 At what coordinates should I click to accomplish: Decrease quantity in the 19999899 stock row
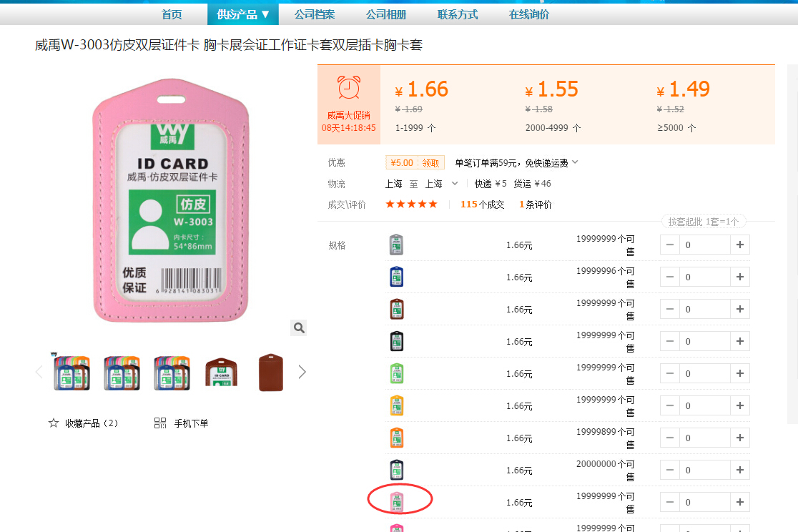[x=670, y=438]
